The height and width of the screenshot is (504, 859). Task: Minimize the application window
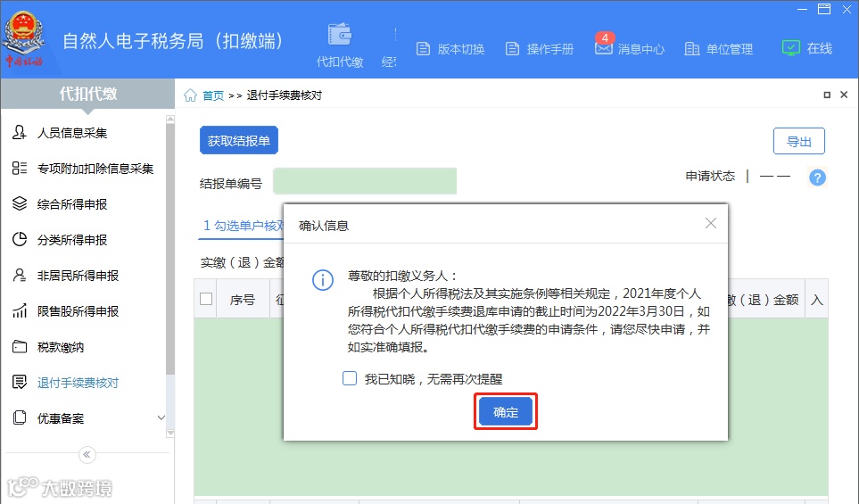(802, 9)
